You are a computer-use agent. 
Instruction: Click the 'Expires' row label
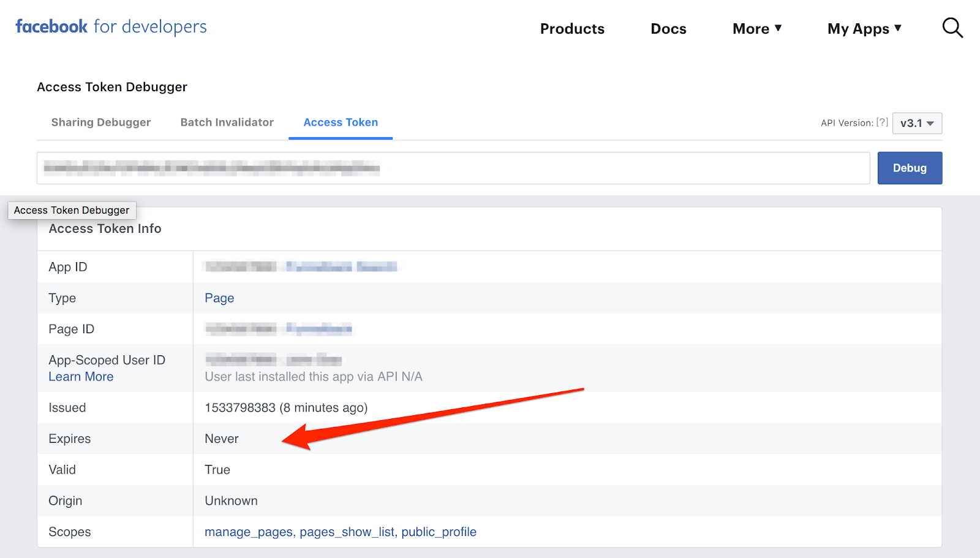click(x=70, y=439)
